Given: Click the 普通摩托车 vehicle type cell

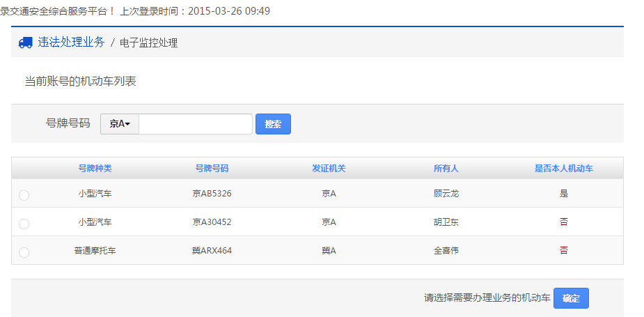Looking at the screenshot, I should click(x=95, y=251).
